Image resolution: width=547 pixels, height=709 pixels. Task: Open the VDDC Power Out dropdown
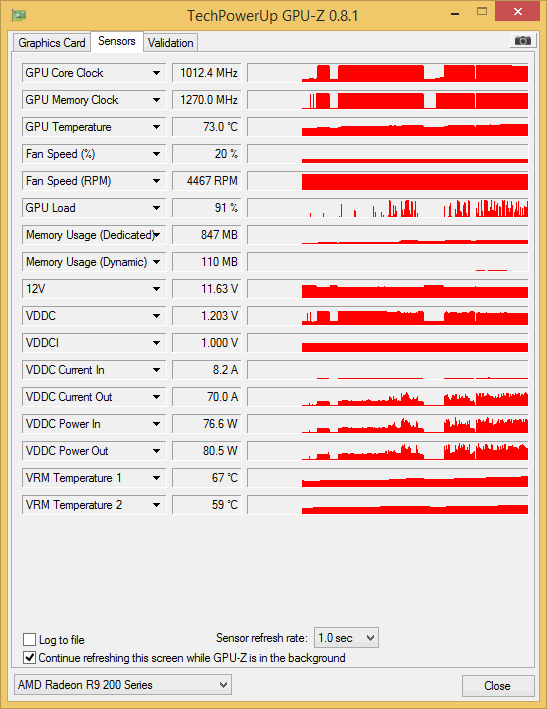pos(156,451)
